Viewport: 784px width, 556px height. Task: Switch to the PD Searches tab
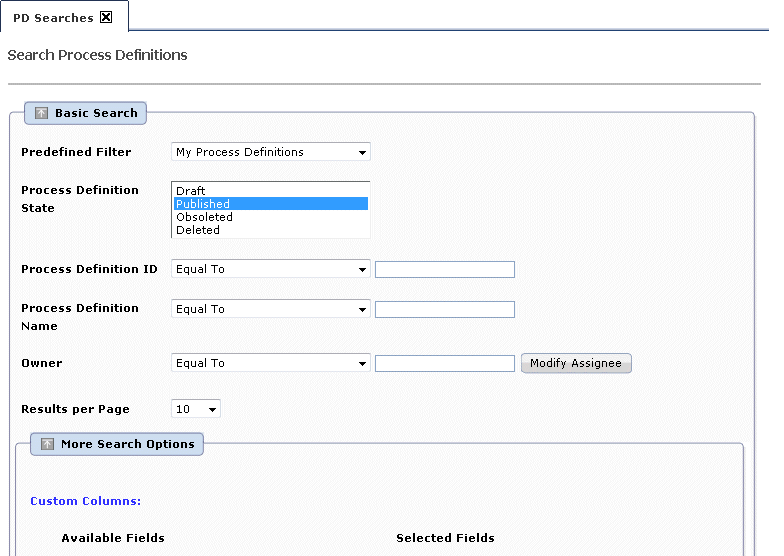(53, 18)
